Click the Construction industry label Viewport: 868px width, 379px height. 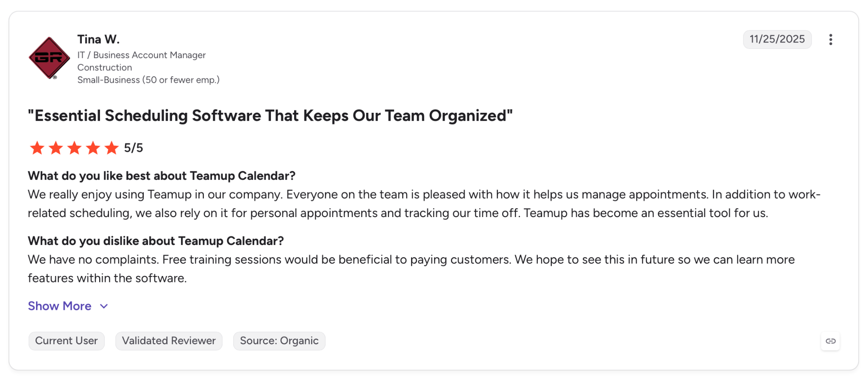click(x=105, y=67)
